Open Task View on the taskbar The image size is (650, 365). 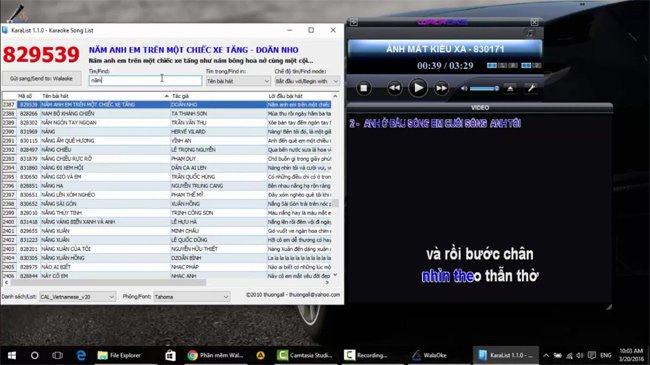click(x=57, y=355)
